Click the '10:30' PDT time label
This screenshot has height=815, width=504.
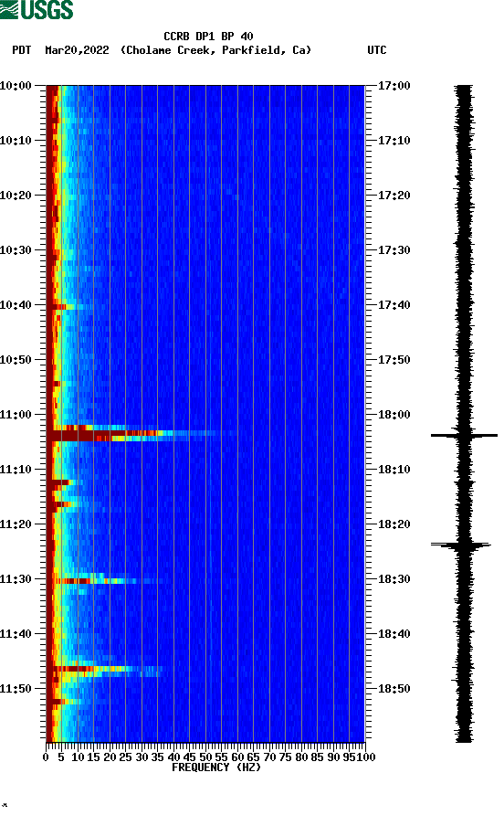tap(16, 250)
